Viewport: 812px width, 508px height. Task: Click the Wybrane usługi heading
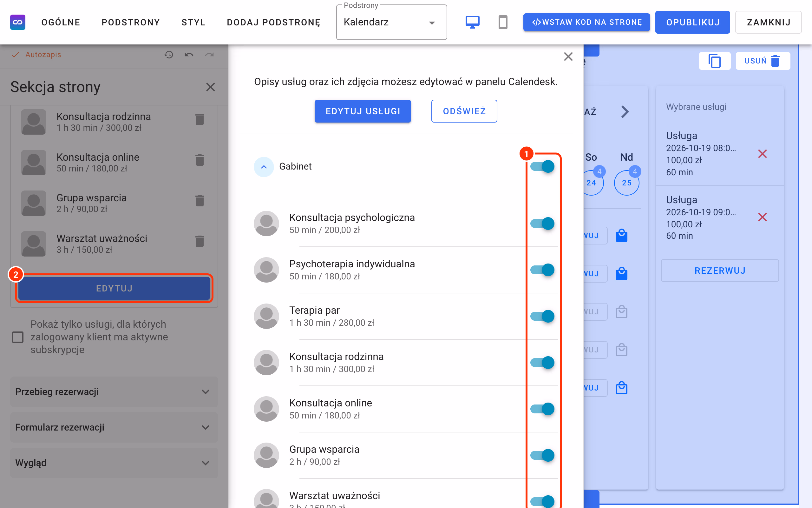[696, 107]
